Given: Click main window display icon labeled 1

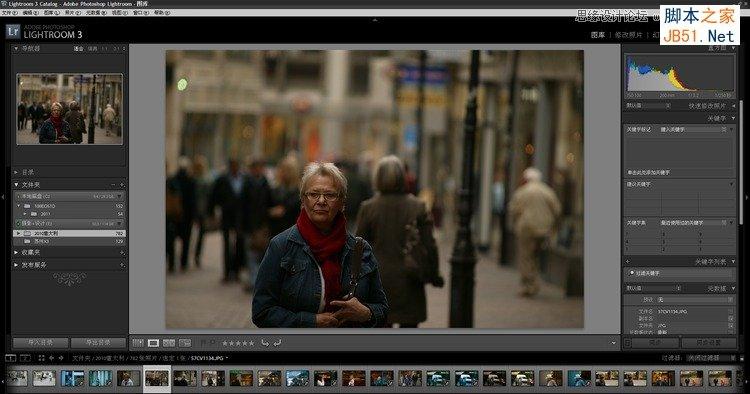Looking at the screenshot, I should click(11, 358).
